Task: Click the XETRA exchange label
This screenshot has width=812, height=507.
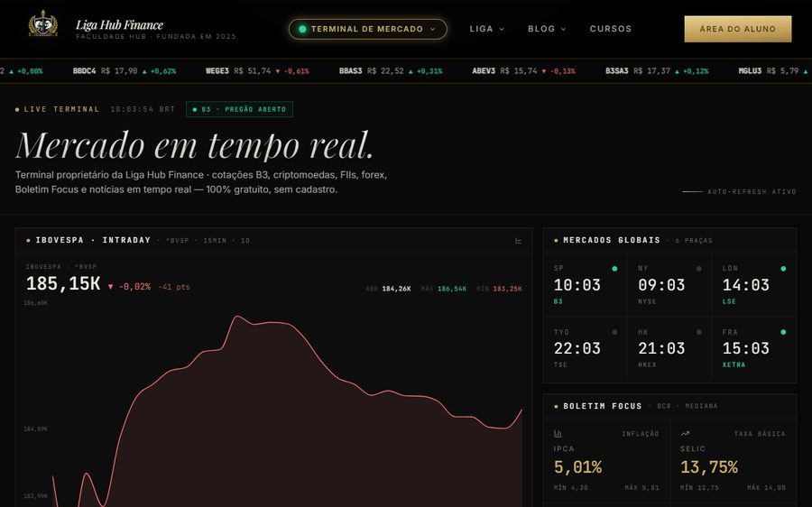Action: (x=734, y=364)
